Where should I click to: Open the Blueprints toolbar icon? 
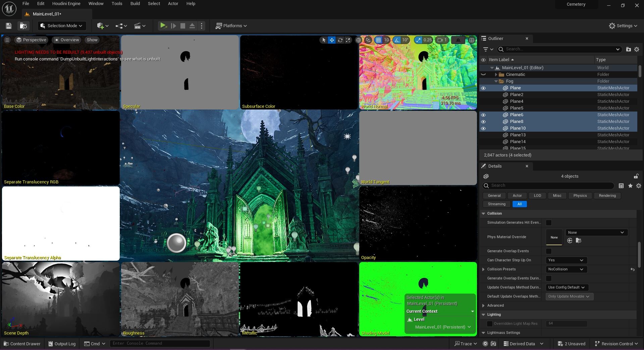click(x=119, y=26)
